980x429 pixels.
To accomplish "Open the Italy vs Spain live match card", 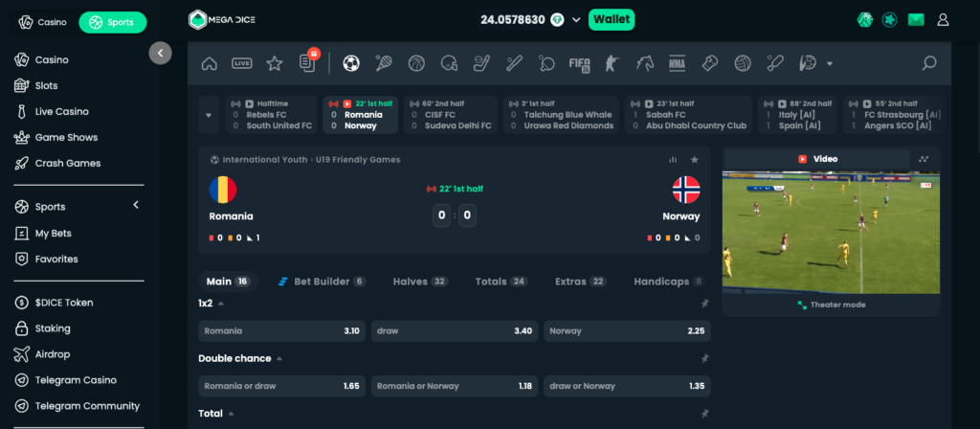I will [797, 115].
